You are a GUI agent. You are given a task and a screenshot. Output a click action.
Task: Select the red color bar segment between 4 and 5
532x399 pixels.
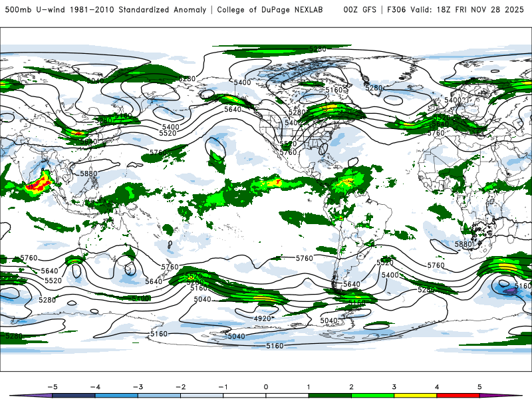tap(458, 396)
